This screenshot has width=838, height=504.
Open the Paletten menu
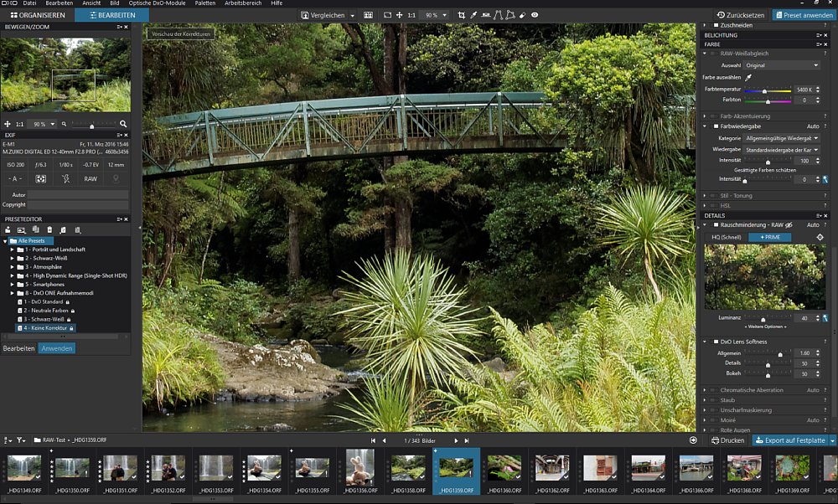tap(204, 3)
